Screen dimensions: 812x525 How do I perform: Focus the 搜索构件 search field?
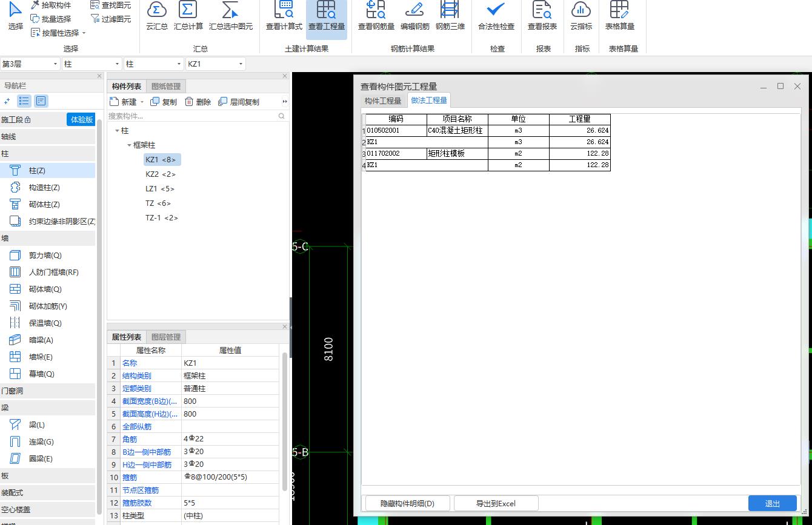point(197,116)
